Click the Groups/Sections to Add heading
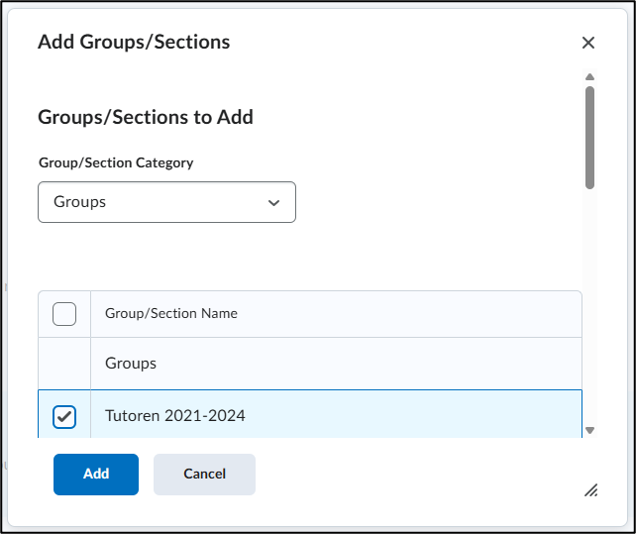The height and width of the screenshot is (534, 636). (x=145, y=117)
